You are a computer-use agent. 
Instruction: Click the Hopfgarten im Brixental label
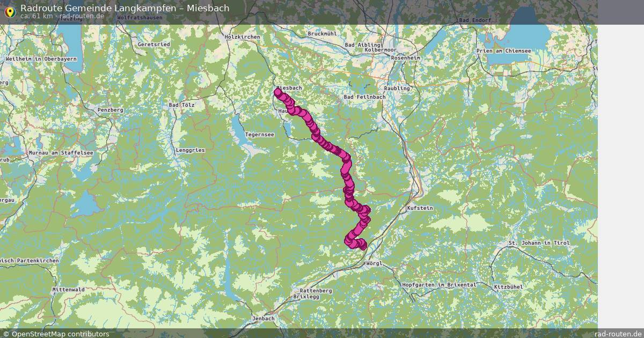click(438, 285)
